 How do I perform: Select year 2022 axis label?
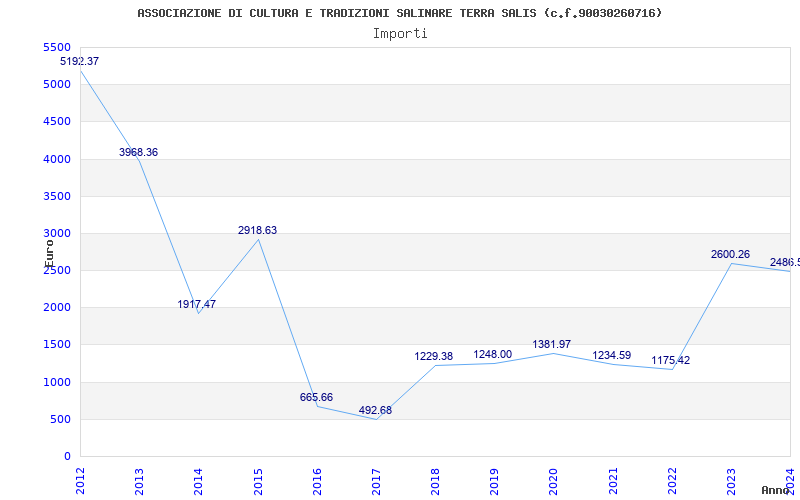(672, 481)
